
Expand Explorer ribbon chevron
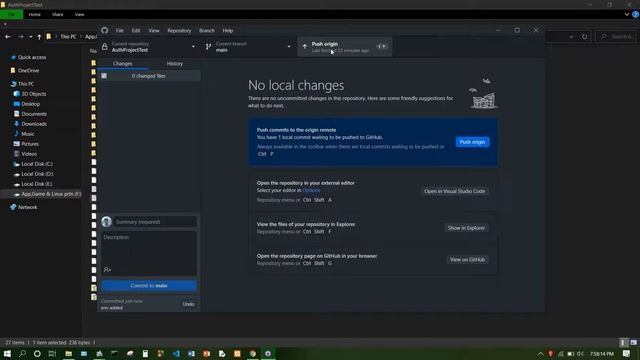click(x=627, y=14)
